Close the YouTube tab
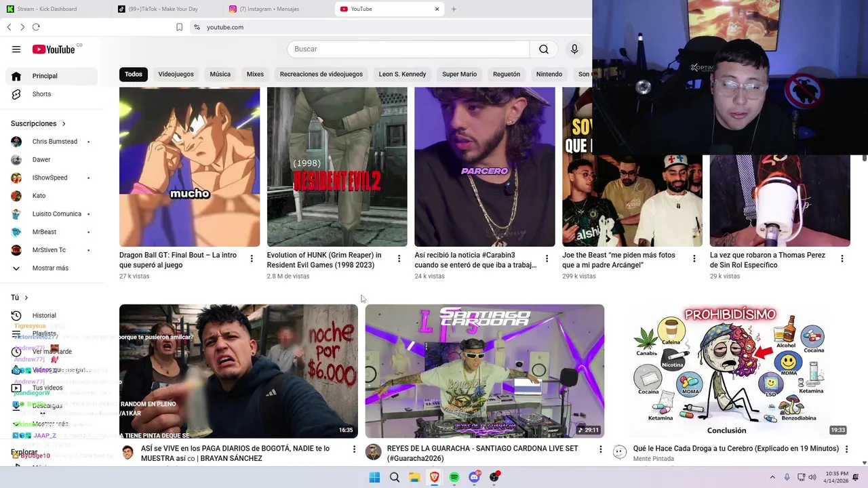This screenshot has height=488, width=868. point(437,9)
